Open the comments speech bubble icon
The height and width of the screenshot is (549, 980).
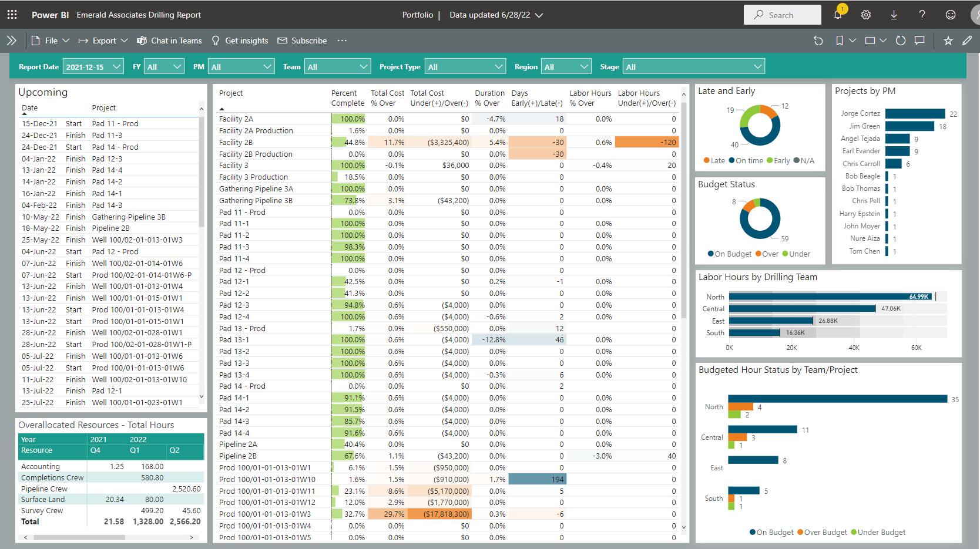pos(920,41)
